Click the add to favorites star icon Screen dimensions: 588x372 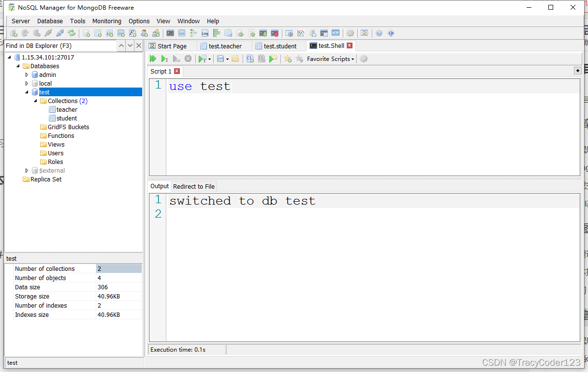tap(288, 59)
